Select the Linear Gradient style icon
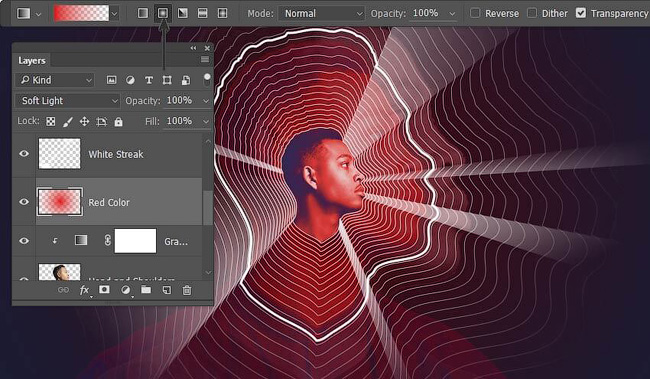This screenshot has height=379, width=650. click(x=143, y=13)
